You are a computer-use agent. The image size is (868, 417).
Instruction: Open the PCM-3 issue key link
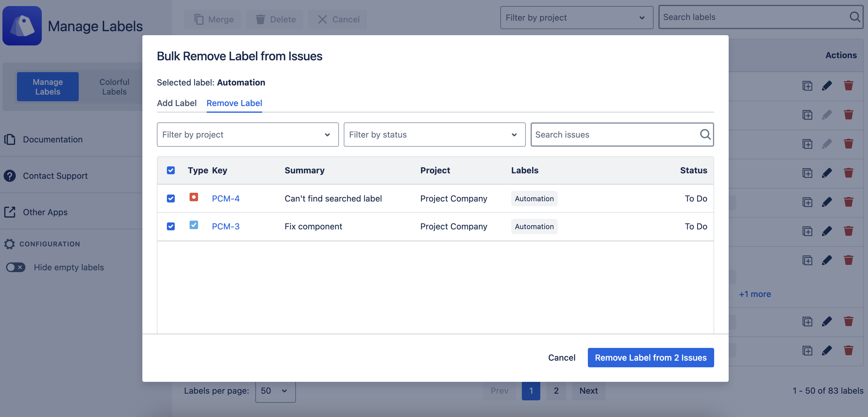(x=225, y=227)
